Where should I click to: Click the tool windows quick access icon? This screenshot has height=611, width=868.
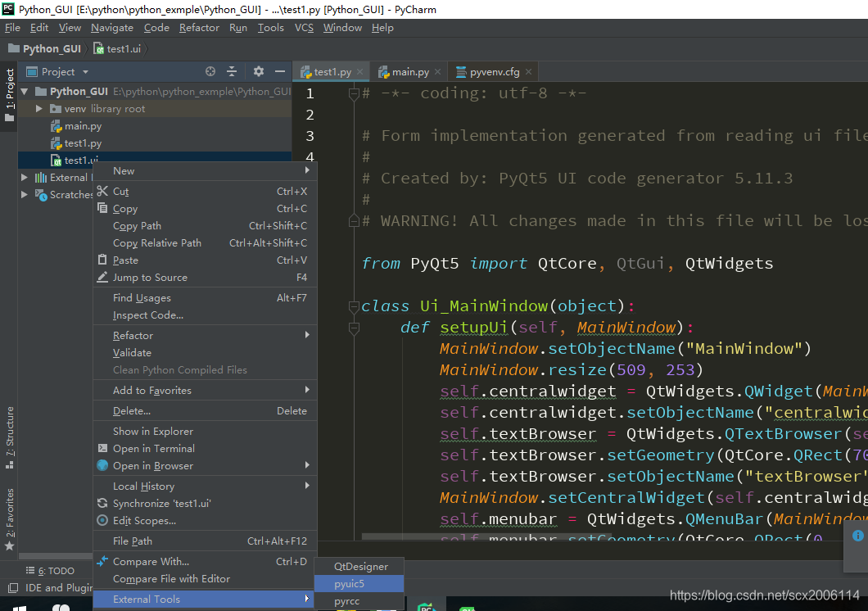pyautogui.click(x=13, y=588)
